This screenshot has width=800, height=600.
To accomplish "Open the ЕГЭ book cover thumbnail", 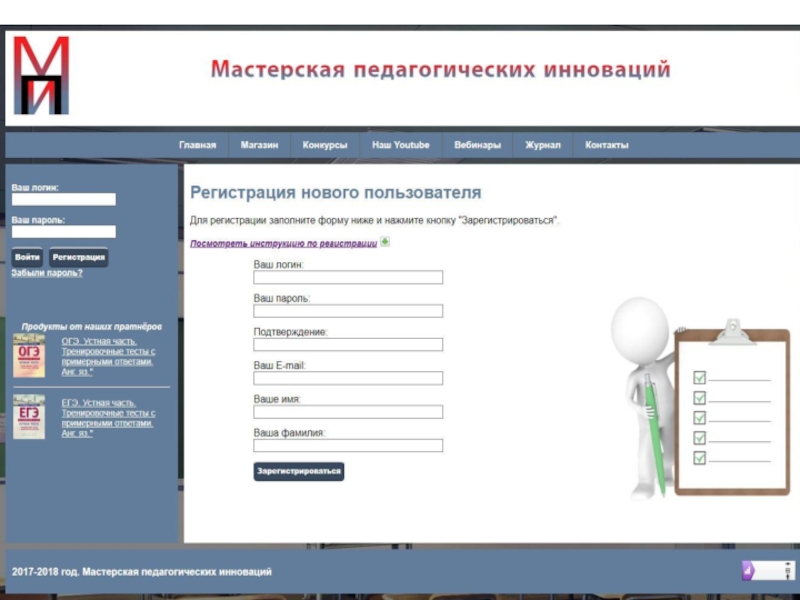I will [29, 417].
